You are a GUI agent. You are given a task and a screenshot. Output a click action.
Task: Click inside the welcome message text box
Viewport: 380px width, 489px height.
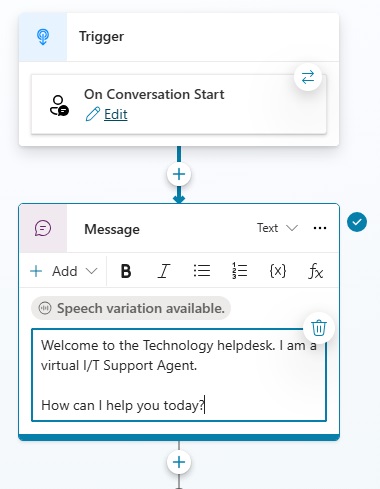179,375
